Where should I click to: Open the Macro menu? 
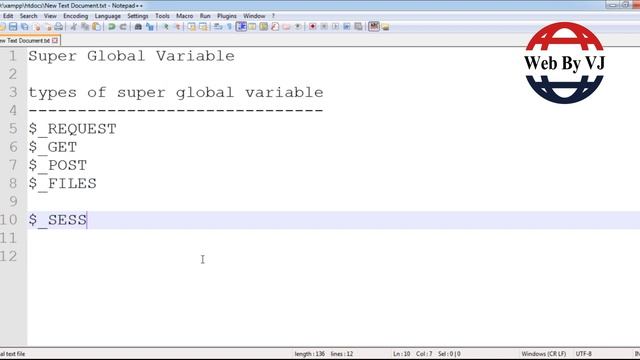coord(184,16)
